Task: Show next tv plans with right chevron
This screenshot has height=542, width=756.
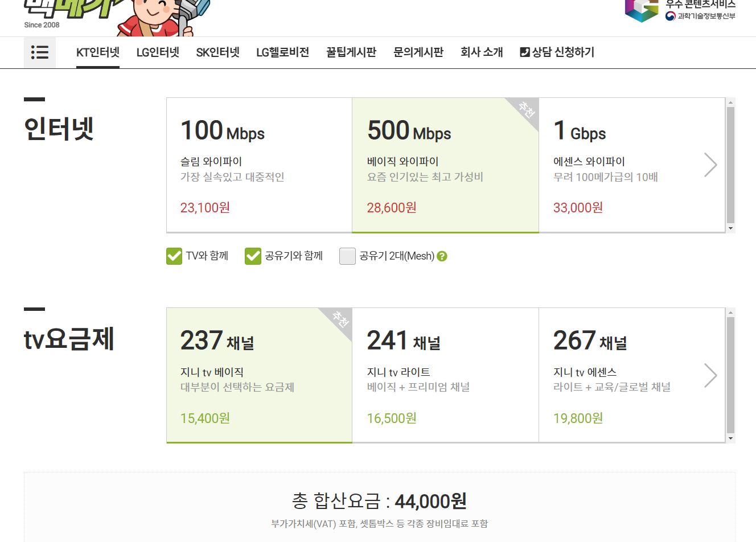Action: coord(710,375)
